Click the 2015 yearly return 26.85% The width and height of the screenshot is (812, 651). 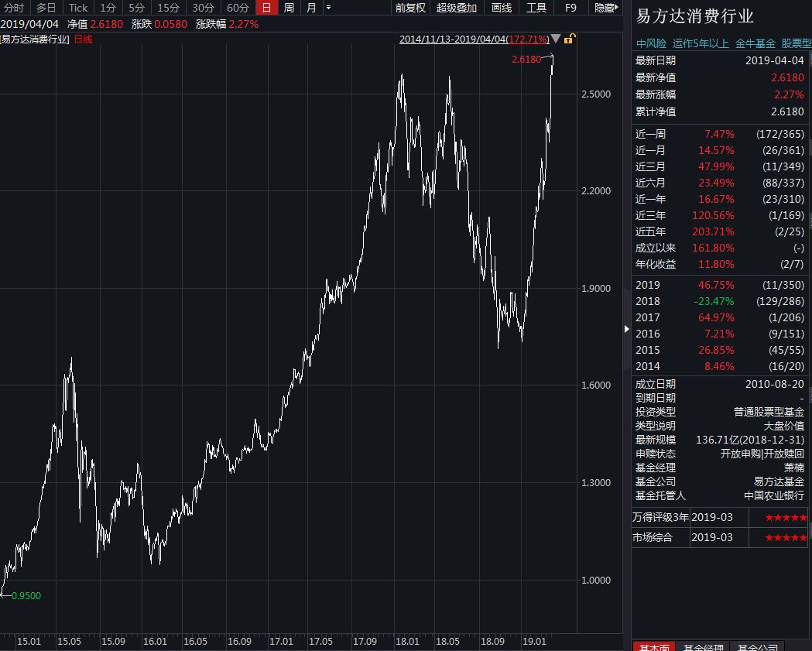pyautogui.click(x=716, y=350)
